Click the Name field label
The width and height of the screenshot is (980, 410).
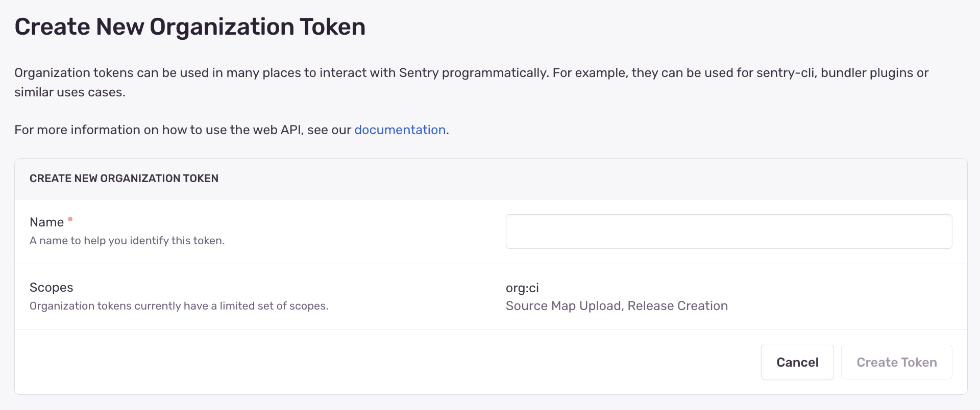(x=46, y=222)
